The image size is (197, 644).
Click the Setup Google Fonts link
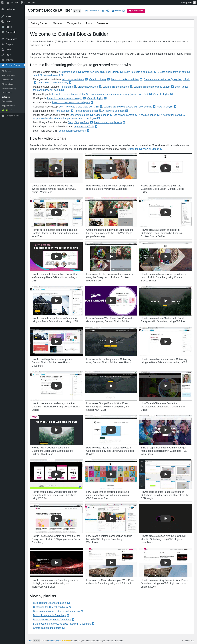(x=78, y=122)
